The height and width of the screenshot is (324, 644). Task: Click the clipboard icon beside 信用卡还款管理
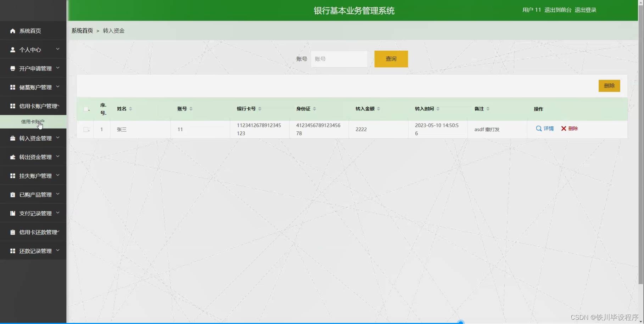click(x=13, y=232)
